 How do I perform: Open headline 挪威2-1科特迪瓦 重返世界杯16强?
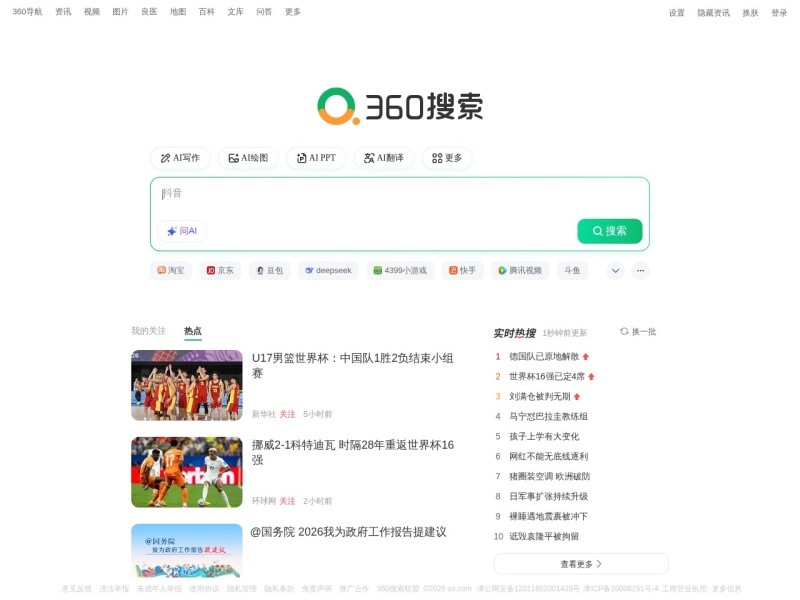click(353, 452)
